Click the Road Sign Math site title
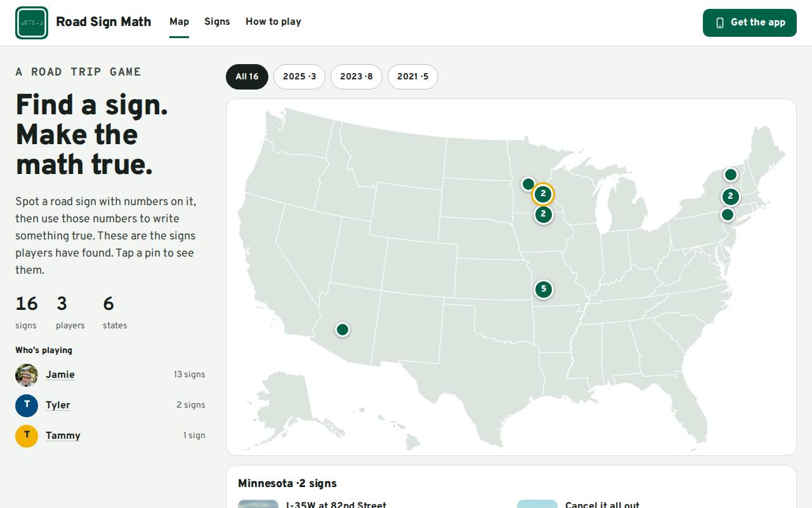The image size is (812, 508). pos(103,22)
